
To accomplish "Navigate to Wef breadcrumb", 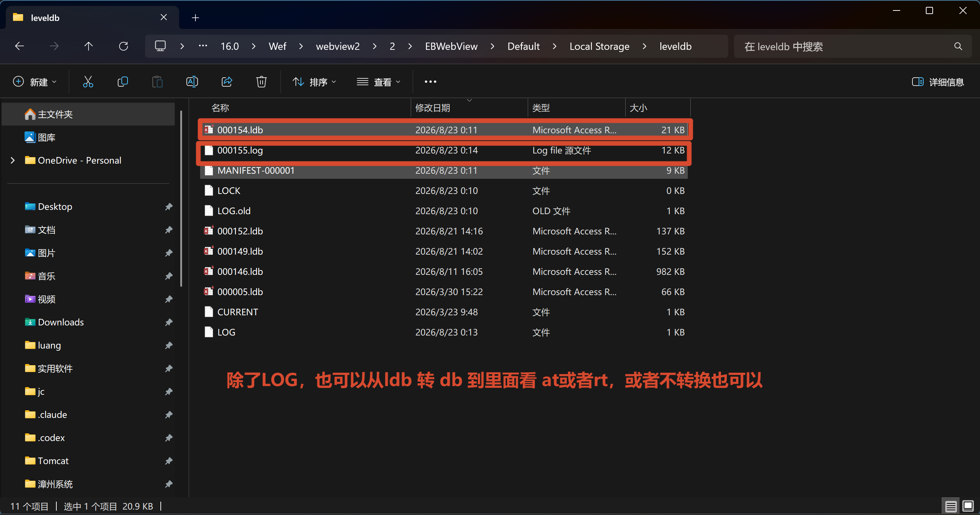I will 277,46.
